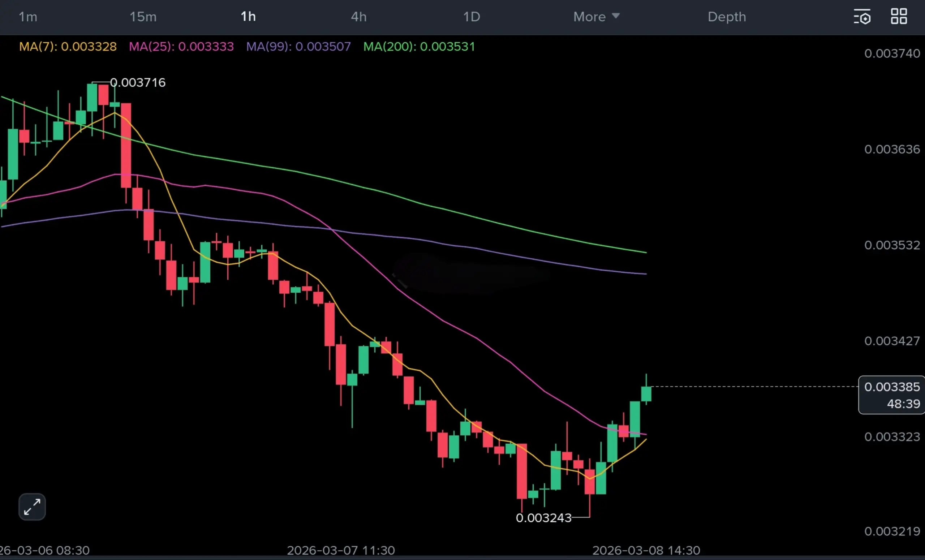The height and width of the screenshot is (560, 925).
Task: Select the 1h interval tab
Action: [x=248, y=17]
